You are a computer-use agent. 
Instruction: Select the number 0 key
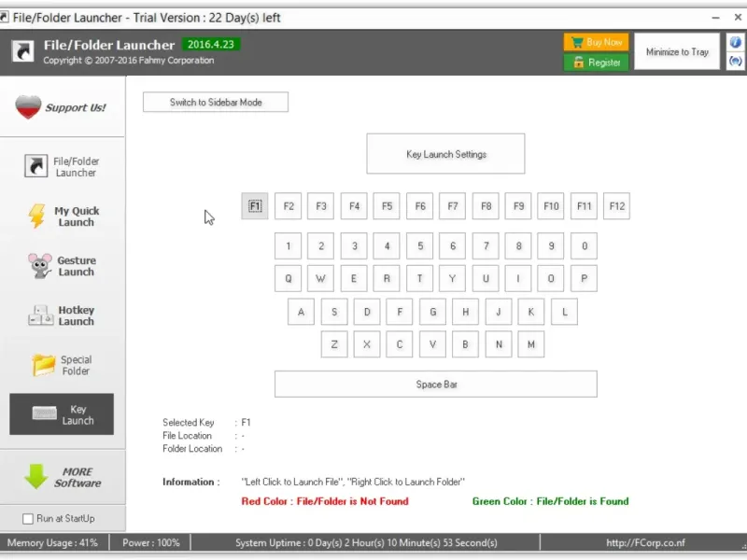pos(585,246)
